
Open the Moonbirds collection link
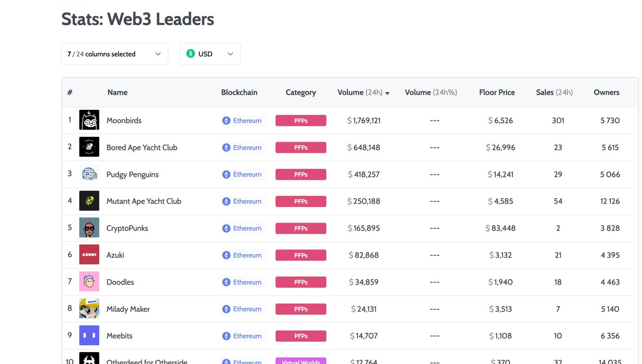click(124, 120)
